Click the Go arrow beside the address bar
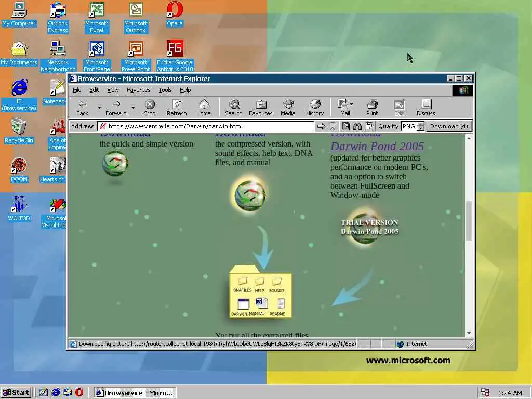532x399 pixels. point(321,127)
